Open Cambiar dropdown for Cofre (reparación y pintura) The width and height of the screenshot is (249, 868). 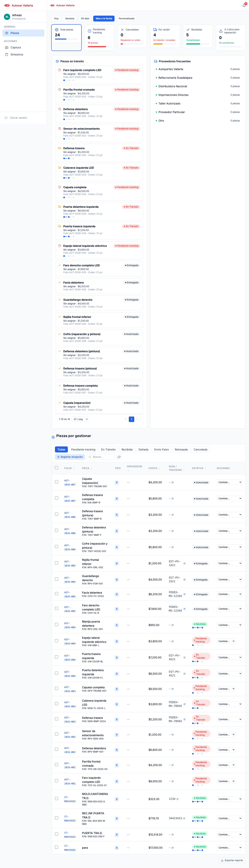point(229,547)
